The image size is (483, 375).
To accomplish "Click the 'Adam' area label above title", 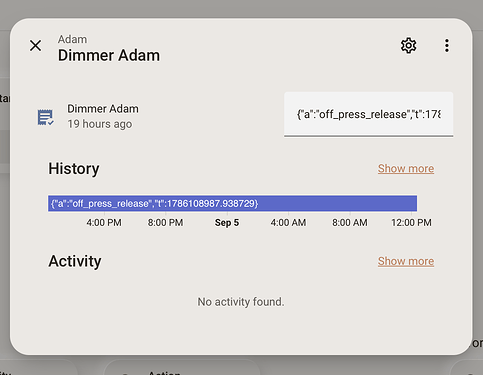I will 72,39.
